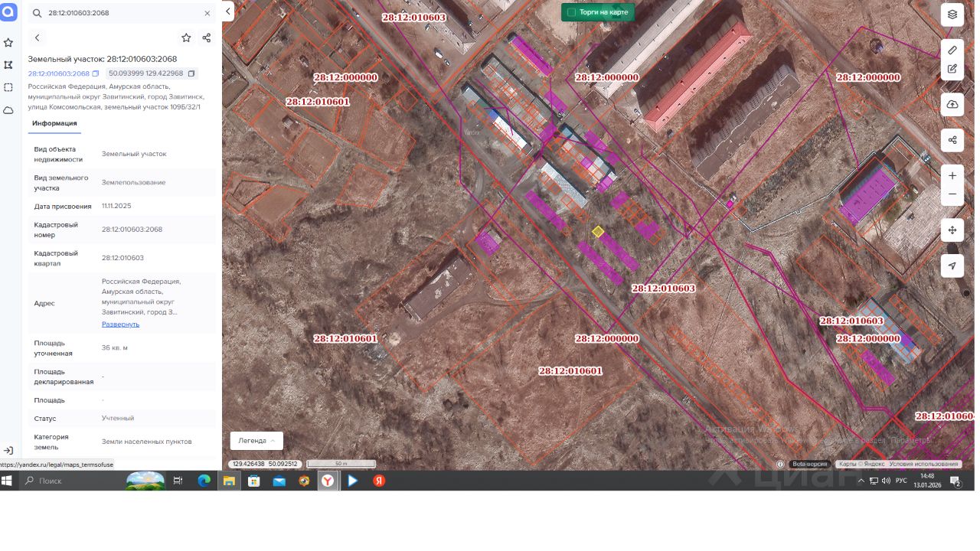Click the info circle icon on the map
Screen dimensions: 980x551
780,464
